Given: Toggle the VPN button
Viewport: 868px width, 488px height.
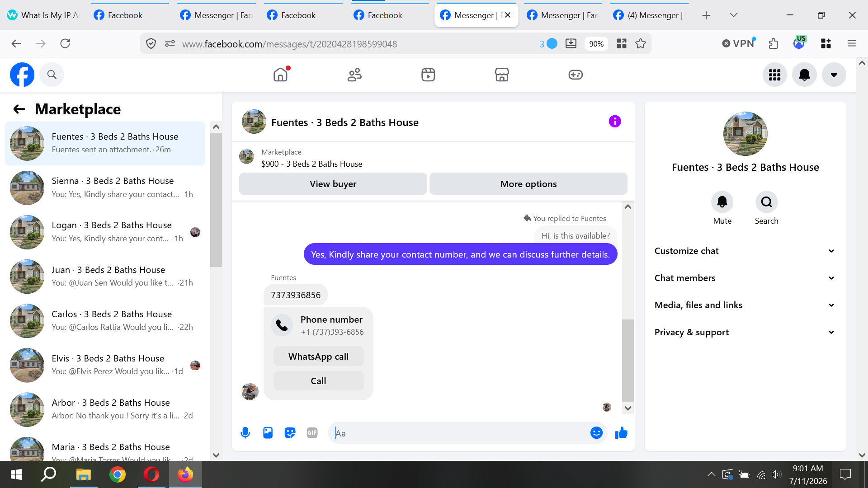Looking at the screenshot, I should pyautogui.click(x=739, y=43).
